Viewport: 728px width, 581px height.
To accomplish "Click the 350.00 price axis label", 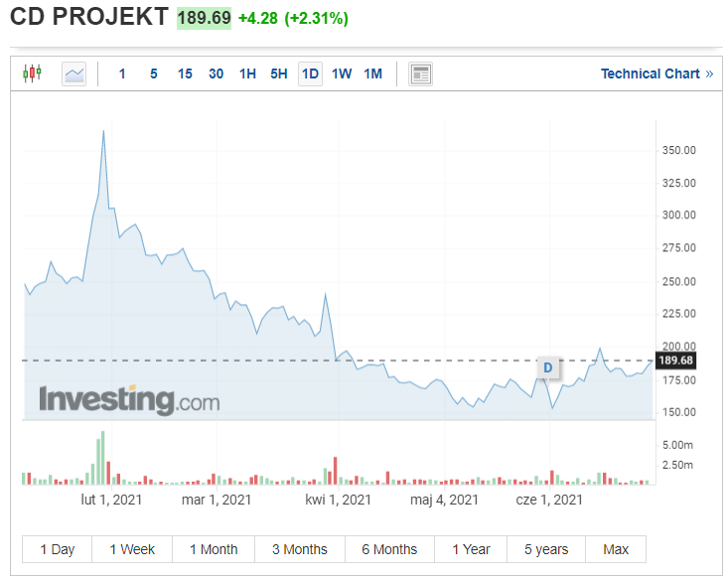I will pos(678,150).
